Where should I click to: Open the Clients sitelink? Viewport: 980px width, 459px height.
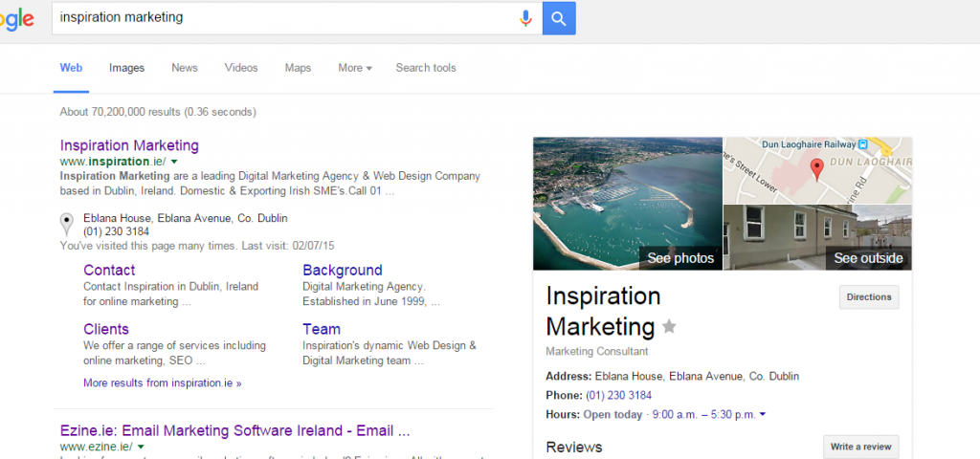point(106,329)
